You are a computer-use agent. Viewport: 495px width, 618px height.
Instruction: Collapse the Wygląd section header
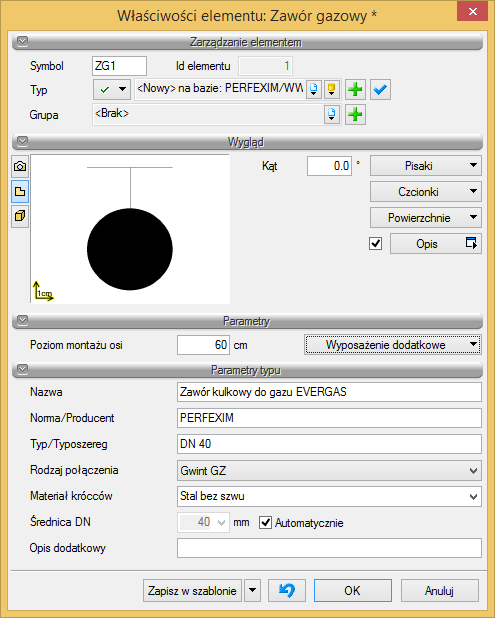click(x=247, y=141)
